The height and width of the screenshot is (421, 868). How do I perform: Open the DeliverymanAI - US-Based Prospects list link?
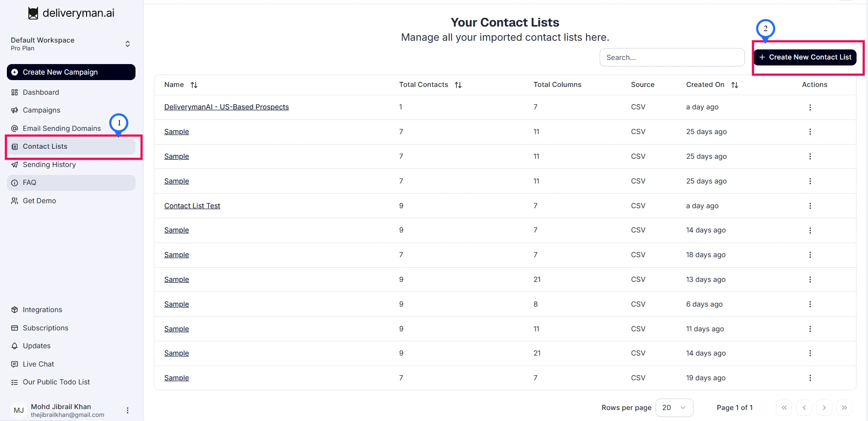click(x=227, y=107)
